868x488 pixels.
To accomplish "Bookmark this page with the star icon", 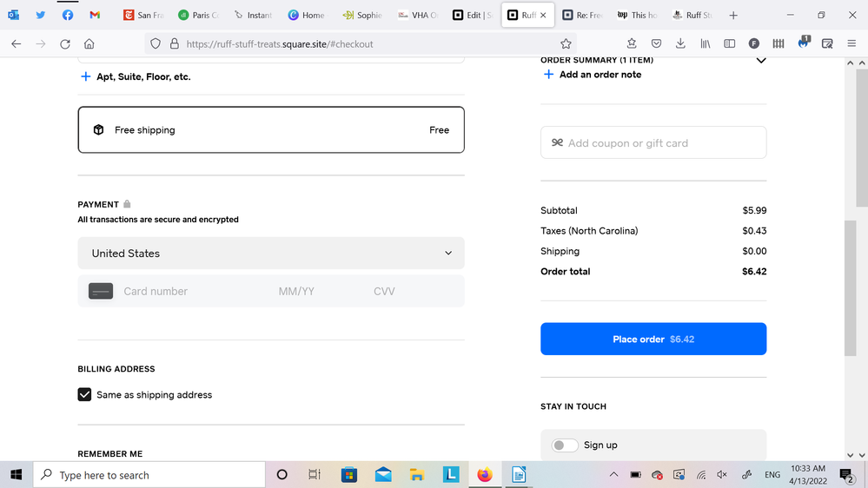I will (x=566, y=44).
